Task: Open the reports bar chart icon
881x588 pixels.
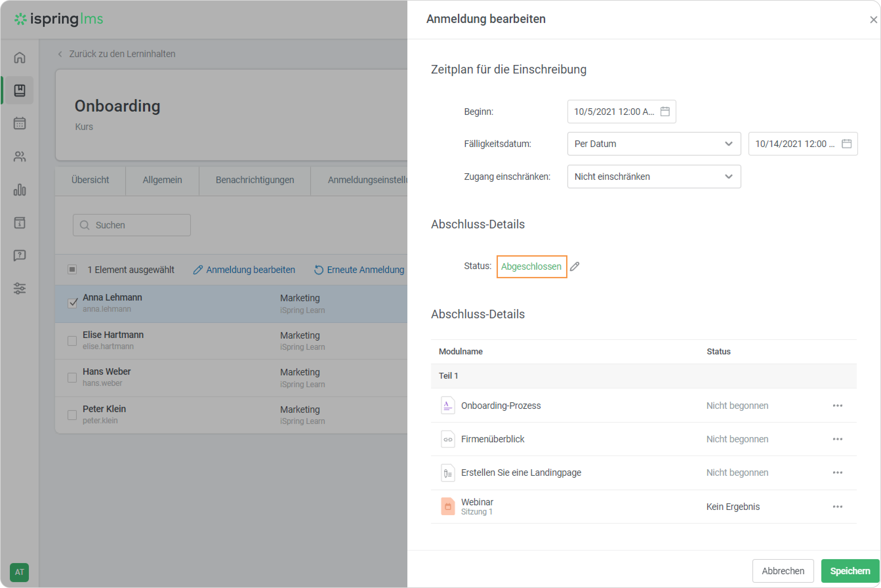Action: point(19,190)
